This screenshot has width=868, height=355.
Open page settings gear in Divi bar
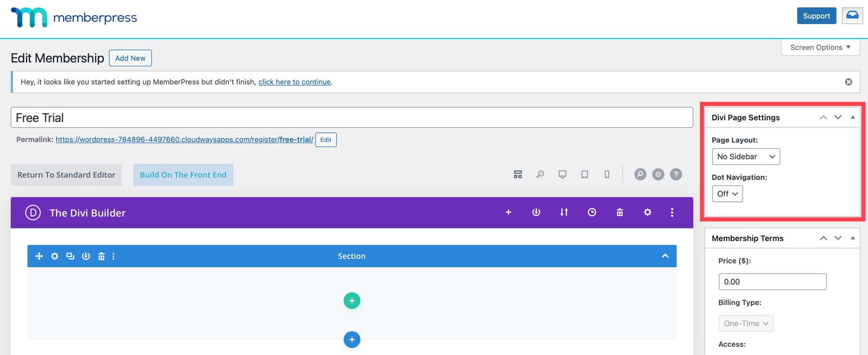[648, 212]
